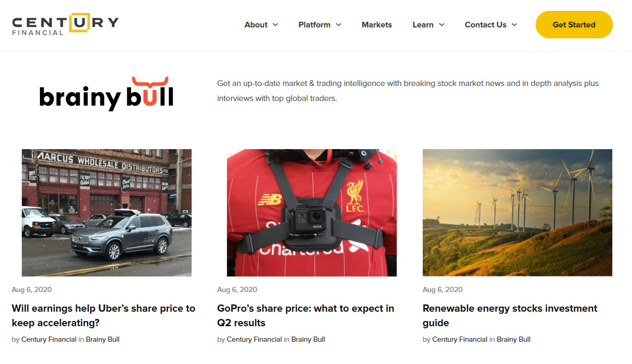
Task: Open the Uber self-driving car thumbnail
Action: point(107,213)
